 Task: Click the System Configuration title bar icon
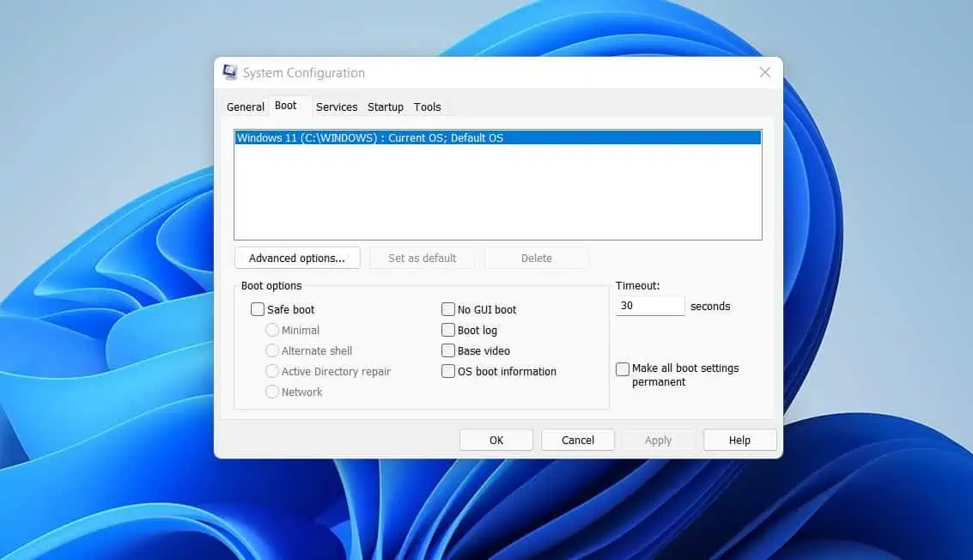click(230, 73)
